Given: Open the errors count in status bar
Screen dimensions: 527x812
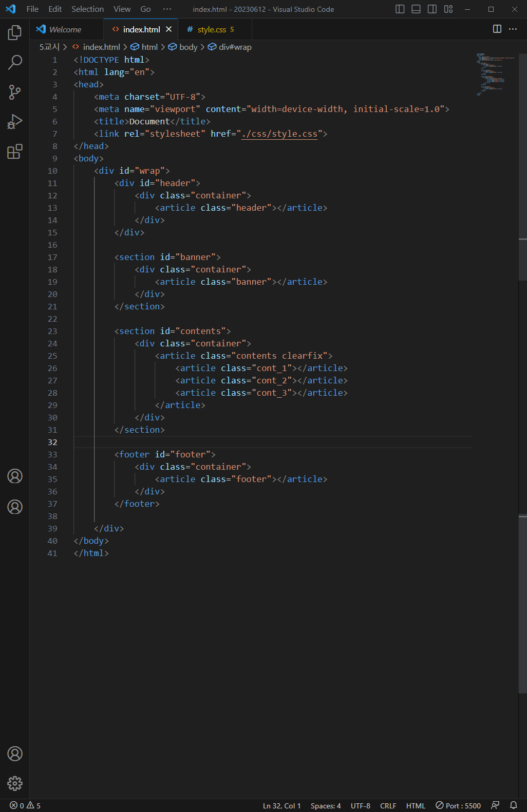Looking at the screenshot, I should click(17, 805).
